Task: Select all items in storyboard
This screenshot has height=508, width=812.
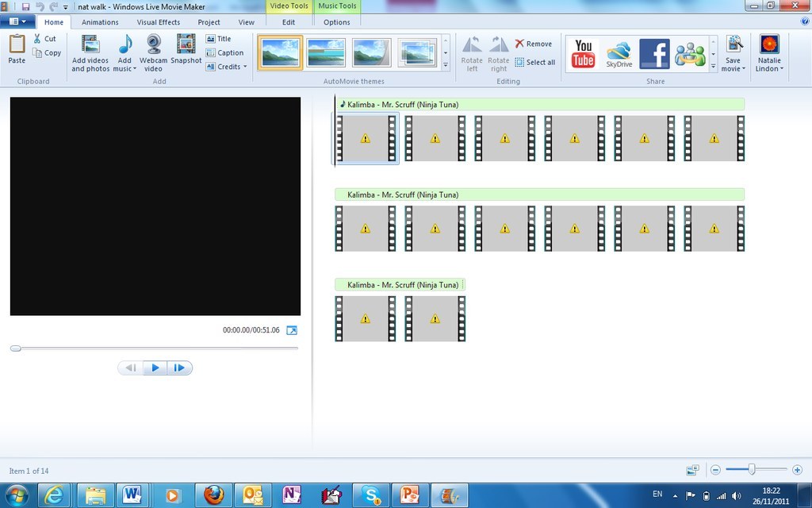Action: tap(535, 62)
